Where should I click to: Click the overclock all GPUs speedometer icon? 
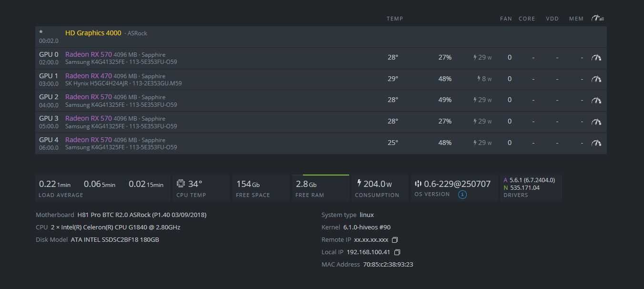tap(597, 18)
